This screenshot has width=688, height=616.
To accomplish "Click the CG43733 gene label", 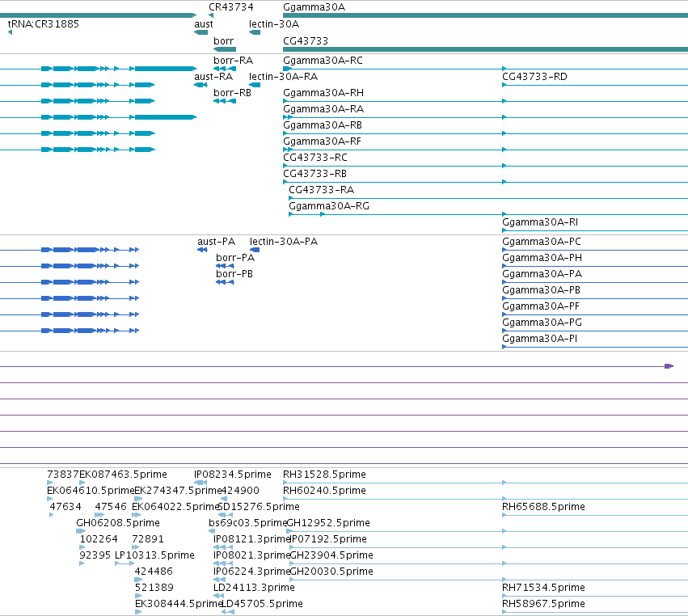I will click(x=306, y=40).
